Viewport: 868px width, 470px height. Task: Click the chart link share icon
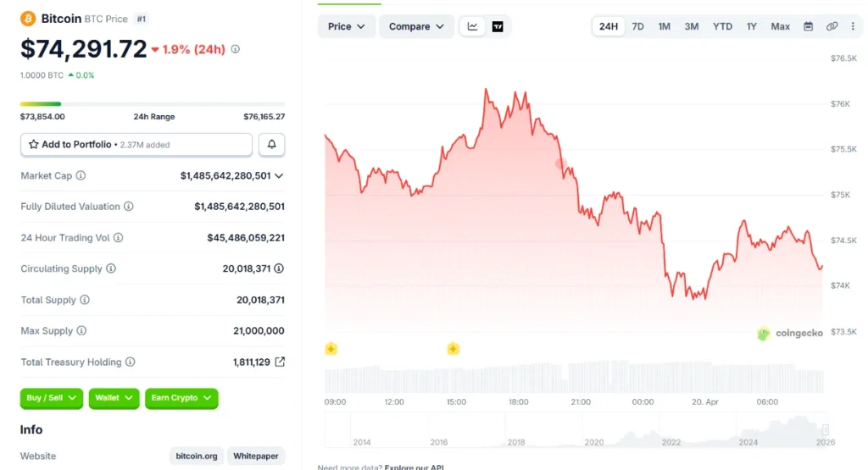pos(832,26)
